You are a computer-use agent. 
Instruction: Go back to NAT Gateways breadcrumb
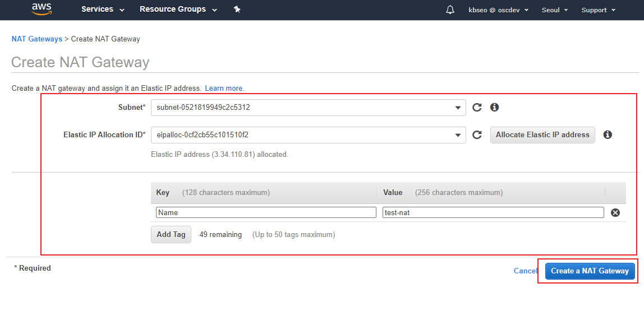pyautogui.click(x=37, y=39)
